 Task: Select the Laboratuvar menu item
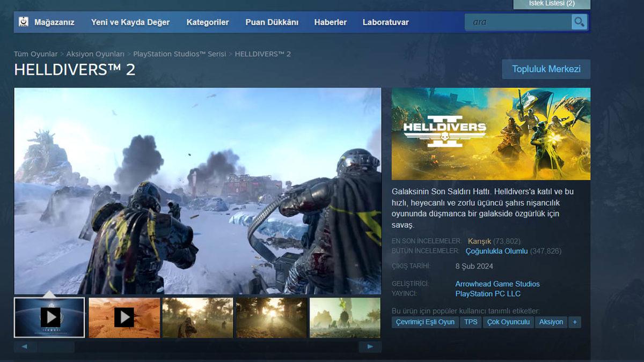[385, 22]
